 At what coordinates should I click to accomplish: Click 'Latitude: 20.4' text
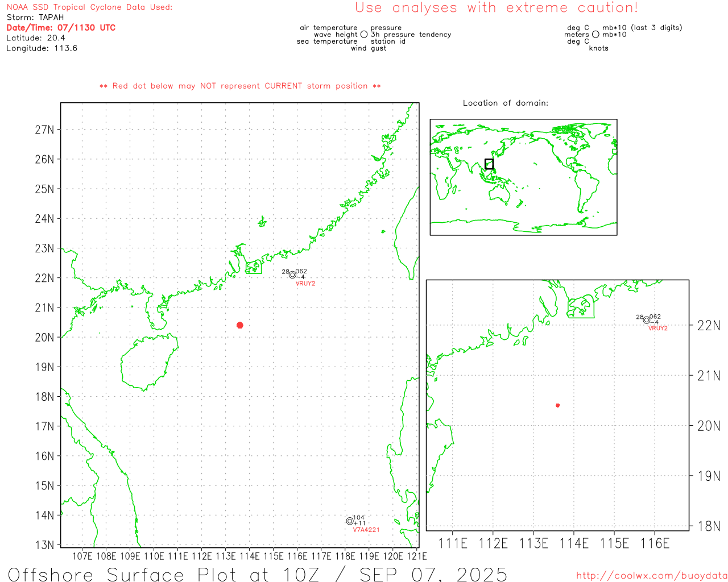tap(36, 38)
